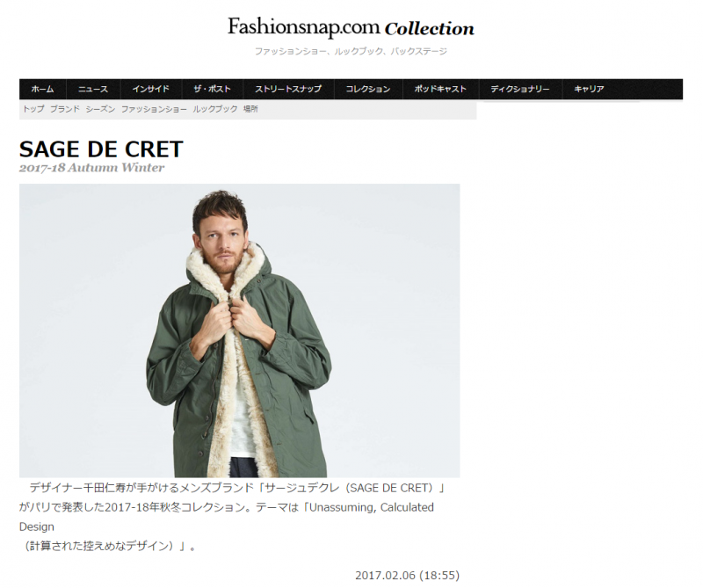Screen dimensions: 703x588
Task: Open the green parka model photo
Action: click(239, 330)
